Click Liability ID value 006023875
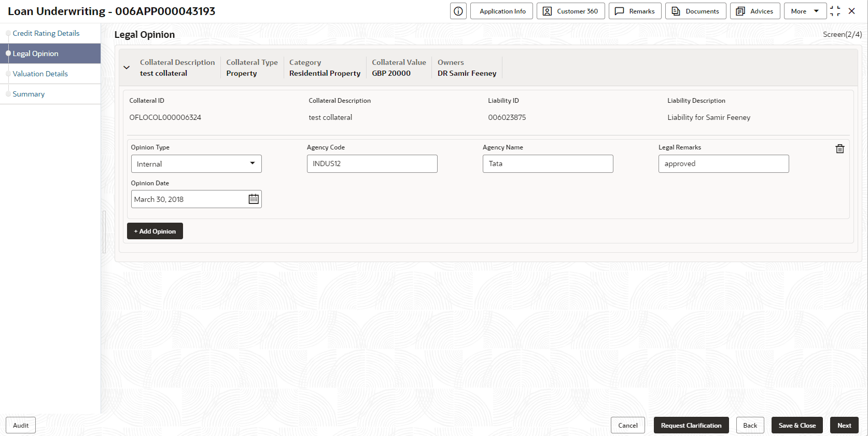The width and height of the screenshot is (868, 436). click(x=507, y=117)
